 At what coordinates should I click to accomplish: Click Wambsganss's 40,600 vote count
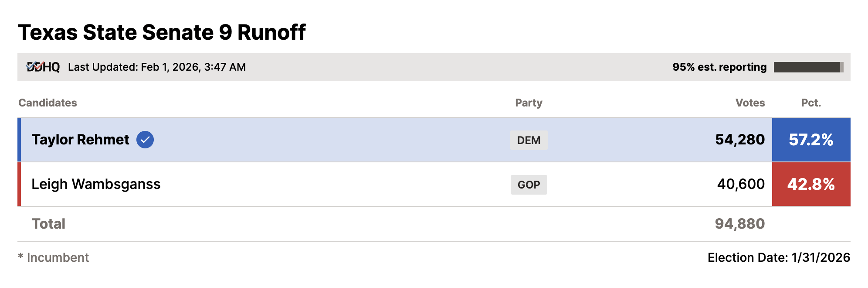(741, 184)
